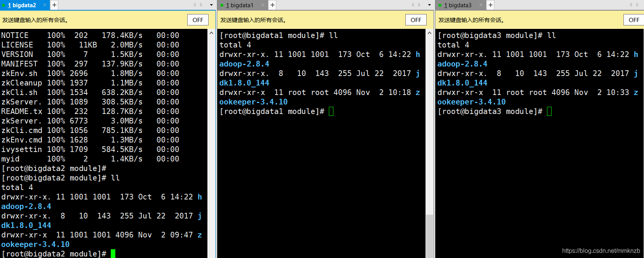Screen dimensions: 644x258
Task: Click the ivysettin transfer line
Action: tap(90, 149)
